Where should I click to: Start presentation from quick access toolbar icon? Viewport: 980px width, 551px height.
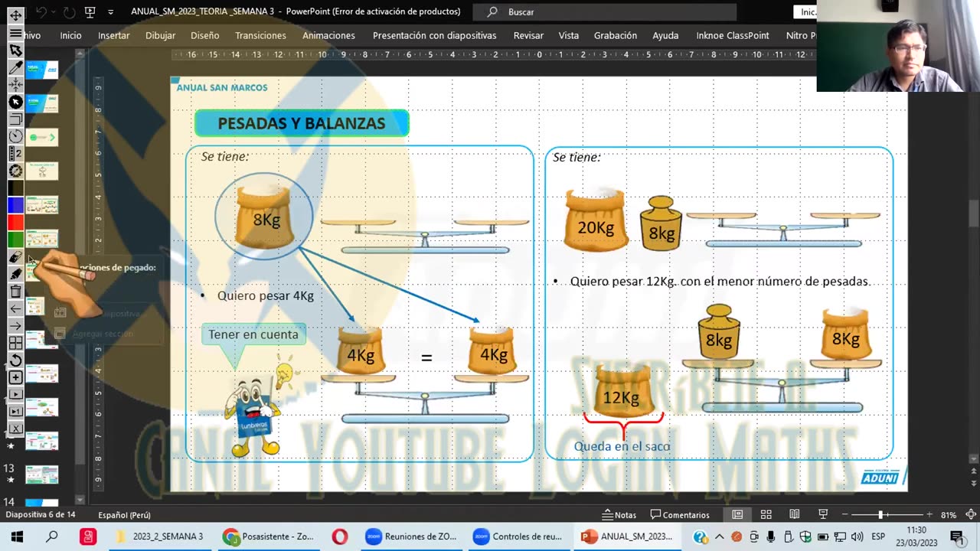tap(90, 11)
